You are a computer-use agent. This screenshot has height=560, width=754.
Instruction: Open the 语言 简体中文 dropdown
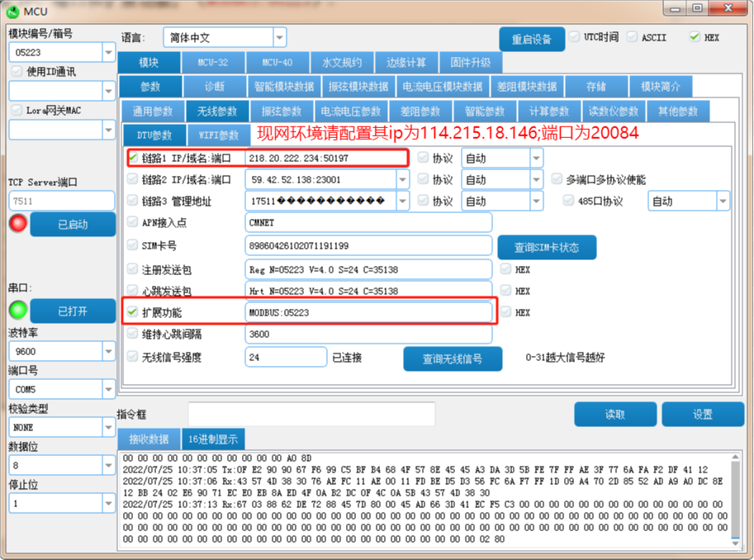click(x=279, y=37)
